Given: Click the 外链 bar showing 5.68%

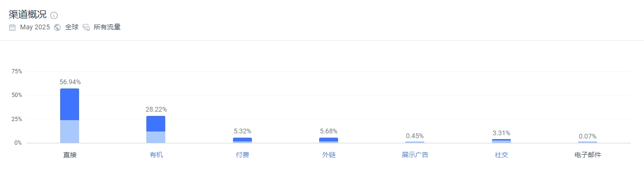Looking at the screenshot, I should pos(329,140).
